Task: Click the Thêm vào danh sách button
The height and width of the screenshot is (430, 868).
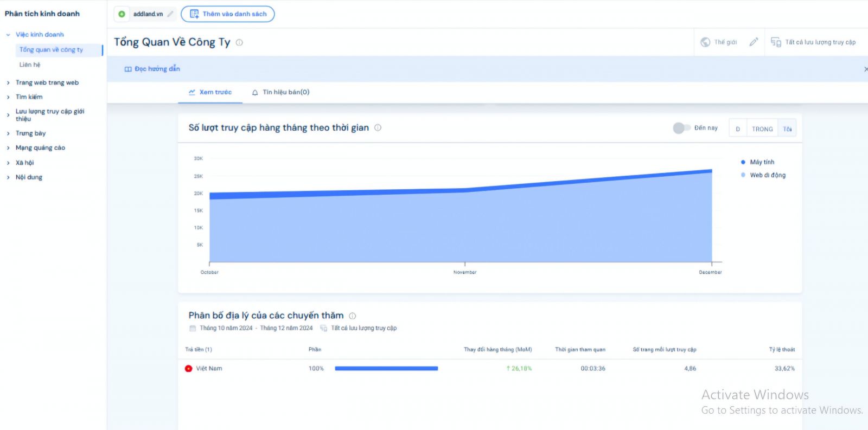Action: [x=228, y=14]
